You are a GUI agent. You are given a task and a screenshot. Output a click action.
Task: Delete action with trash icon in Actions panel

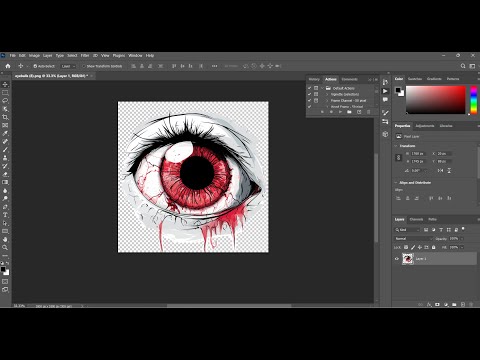pyautogui.click(x=368, y=112)
